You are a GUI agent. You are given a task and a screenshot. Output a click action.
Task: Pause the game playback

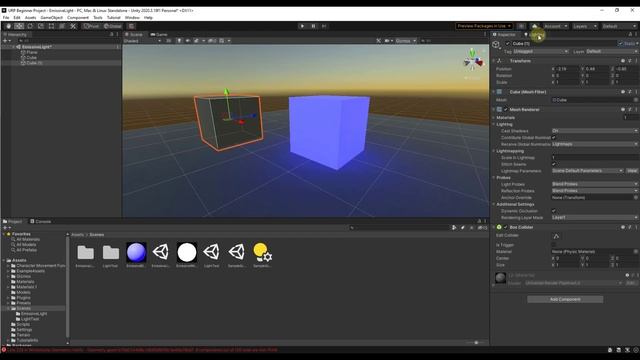point(313,26)
